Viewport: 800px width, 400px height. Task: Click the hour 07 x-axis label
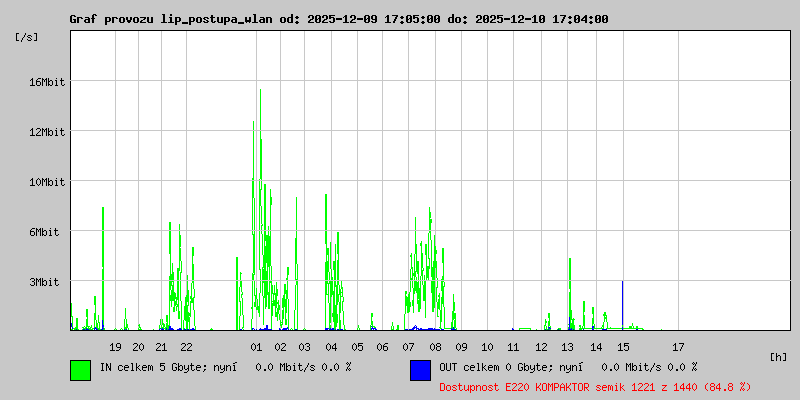[408, 347]
